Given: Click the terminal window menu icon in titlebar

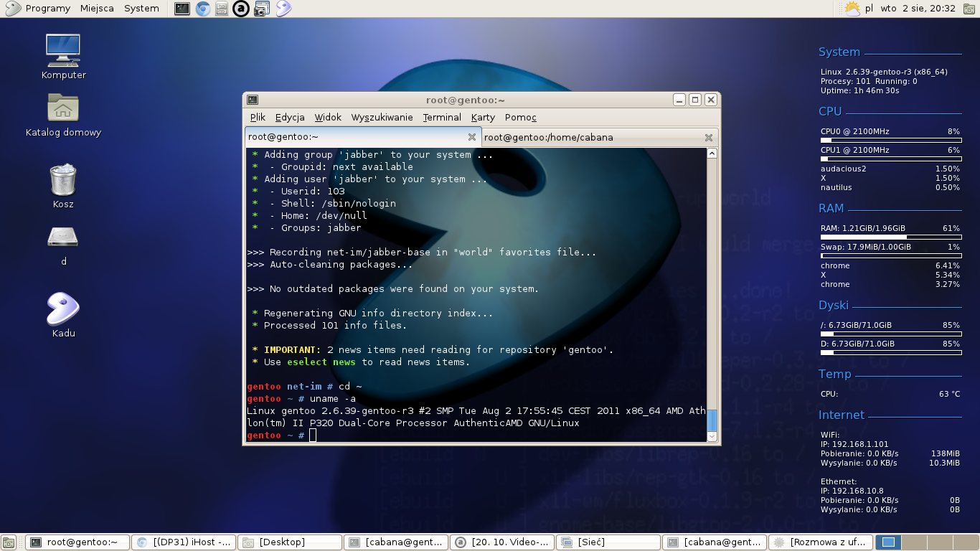Looking at the screenshot, I should (253, 100).
